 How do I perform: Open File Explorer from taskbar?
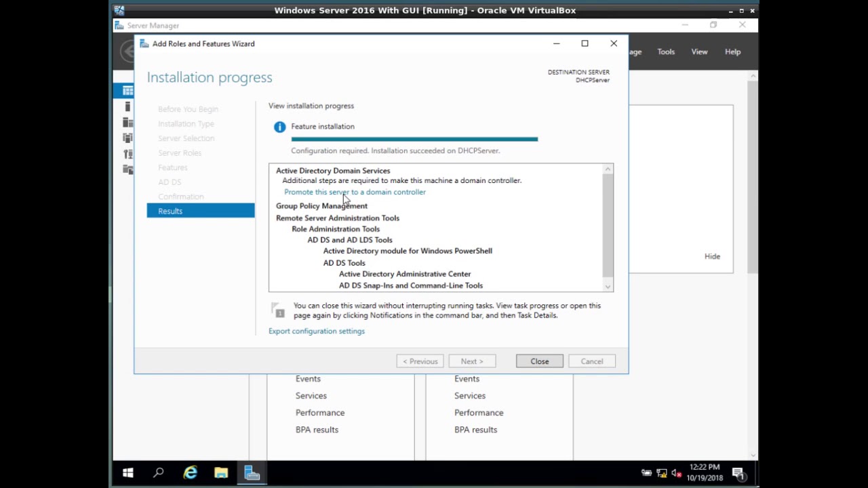coord(221,473)
